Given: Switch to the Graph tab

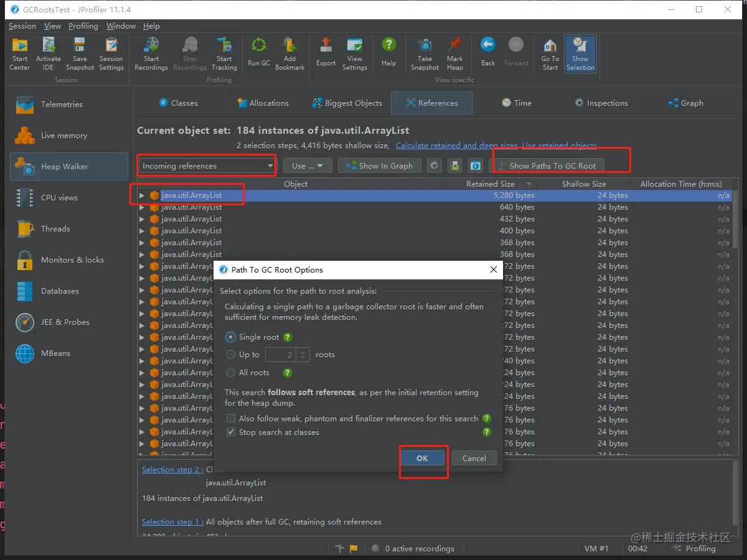Looking at the screenshot, I should (685, 103).
